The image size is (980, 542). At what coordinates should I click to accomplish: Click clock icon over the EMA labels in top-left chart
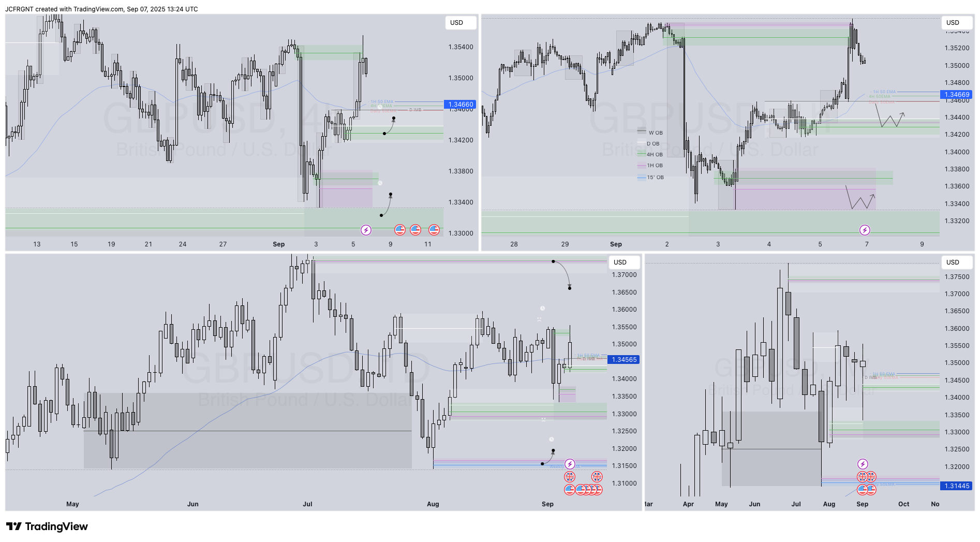[x=380, y=107]
